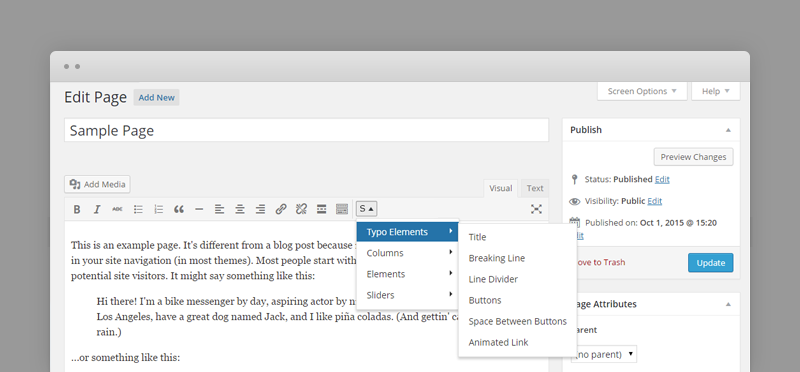Click the Add Media button
This screenshot has width=800, height=372.
click(x=97, y=184)
